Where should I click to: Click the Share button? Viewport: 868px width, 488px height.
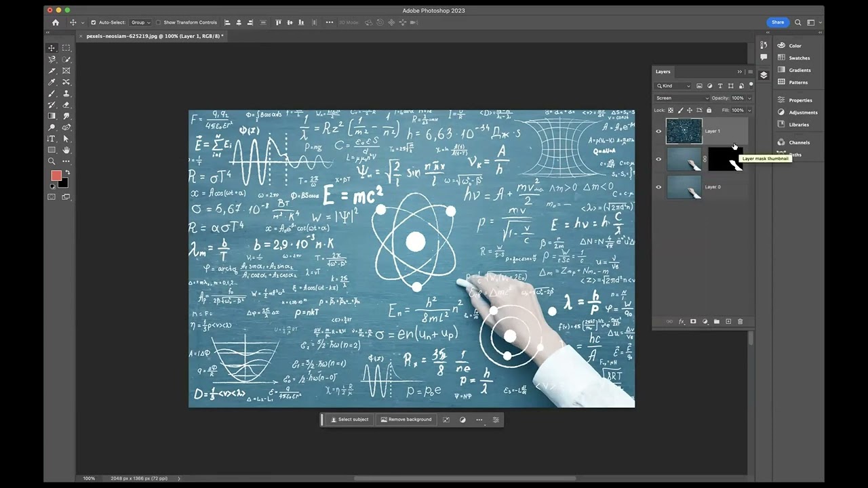point(778,22)
